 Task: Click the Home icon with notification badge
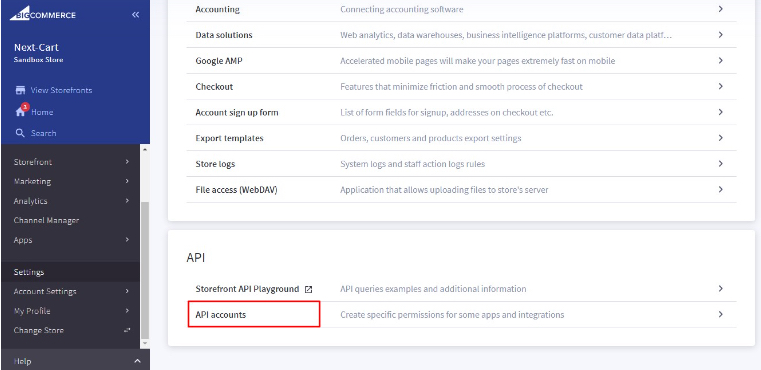tap(20, 111)
